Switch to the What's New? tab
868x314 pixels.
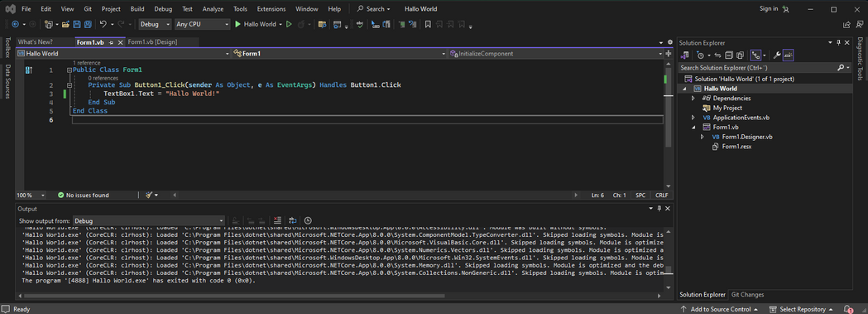coord(35,42)
